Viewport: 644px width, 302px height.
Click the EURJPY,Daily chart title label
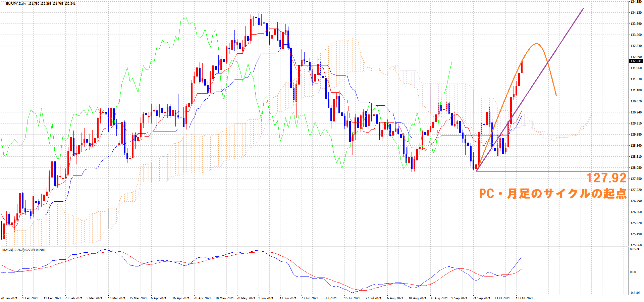(x=16, y=4)
